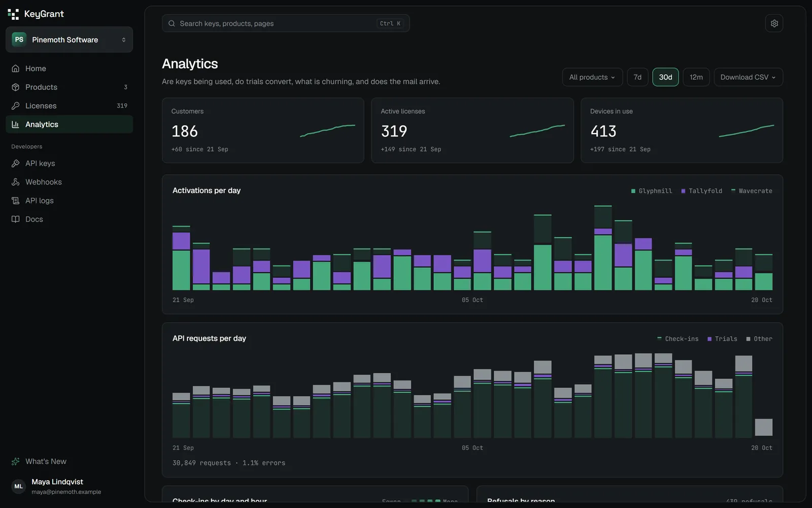Click "30,849 requests · 1.1% errors" text
This screenshot has height=508, width=812.
point(229,463)
